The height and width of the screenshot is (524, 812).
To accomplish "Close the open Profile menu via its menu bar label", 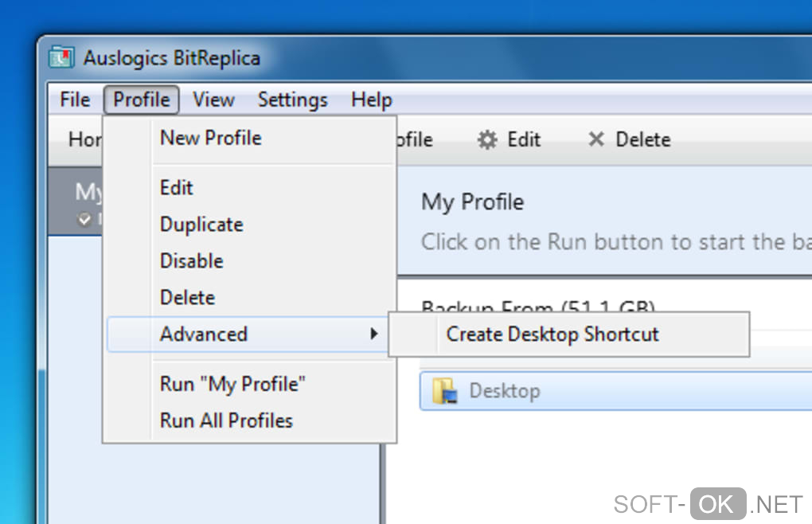I will pos(141,100).
